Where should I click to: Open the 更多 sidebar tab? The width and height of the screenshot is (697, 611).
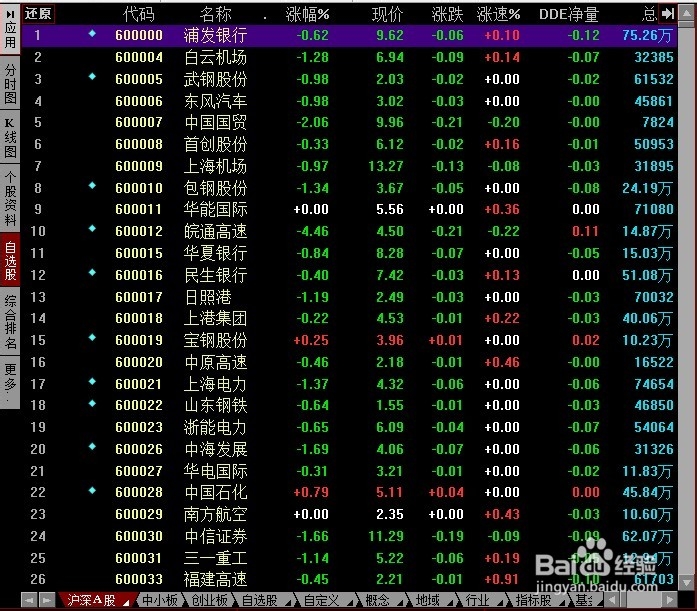point(10,383)
